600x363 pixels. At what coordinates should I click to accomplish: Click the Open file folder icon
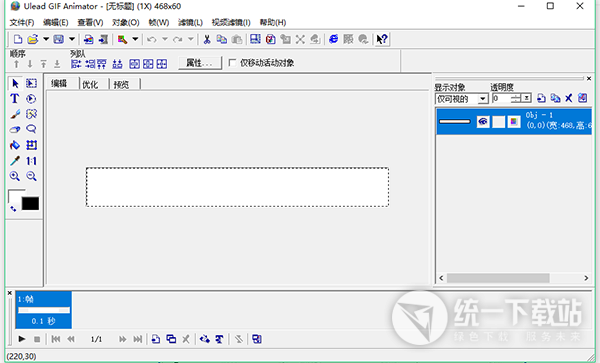[x=33, y=39]
